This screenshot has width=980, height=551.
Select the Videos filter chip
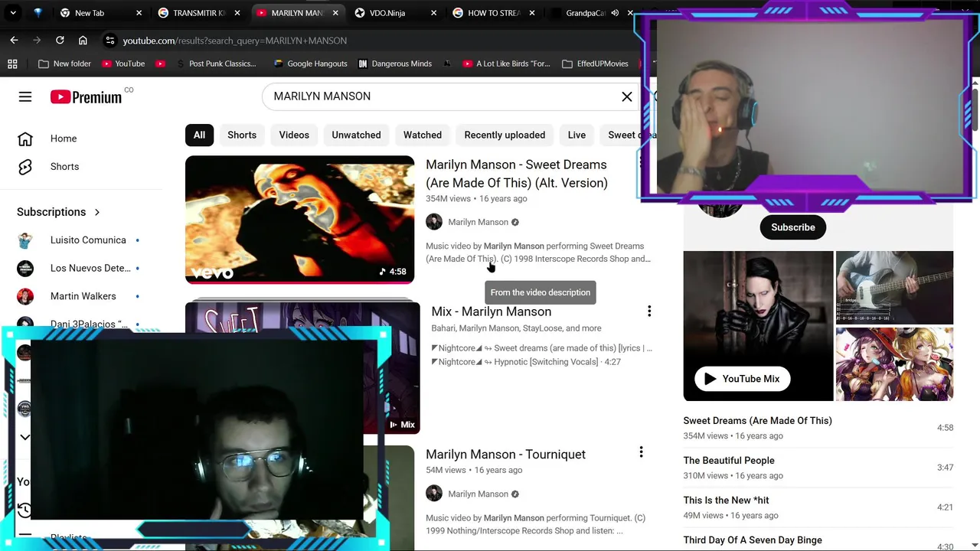(294, 135)
